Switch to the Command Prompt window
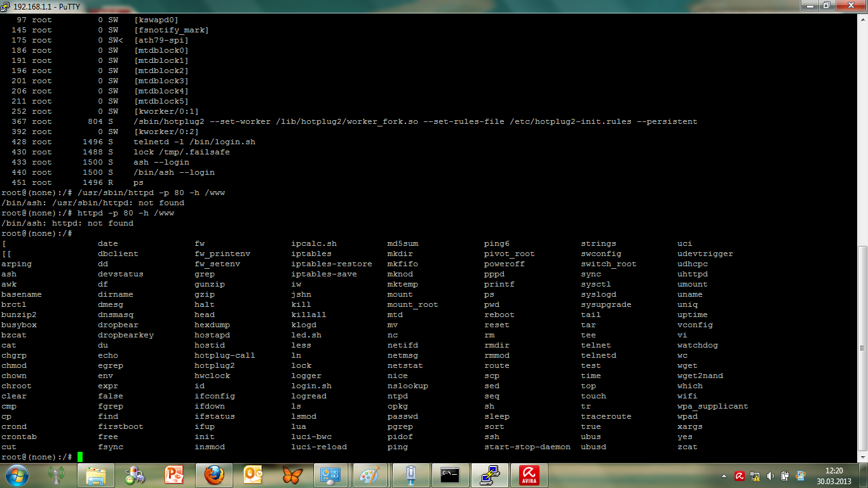This screenshot has height=488, width=868. pos(450,475)
